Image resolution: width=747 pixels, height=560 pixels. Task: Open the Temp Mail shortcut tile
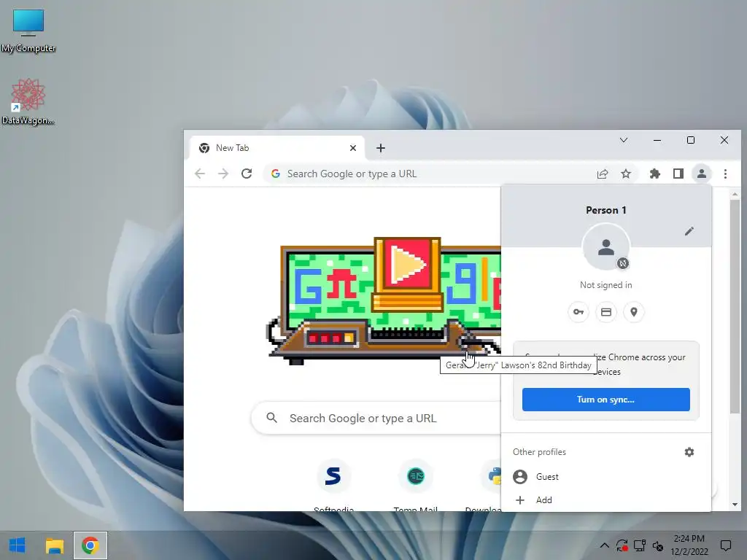tap(415, 486)
